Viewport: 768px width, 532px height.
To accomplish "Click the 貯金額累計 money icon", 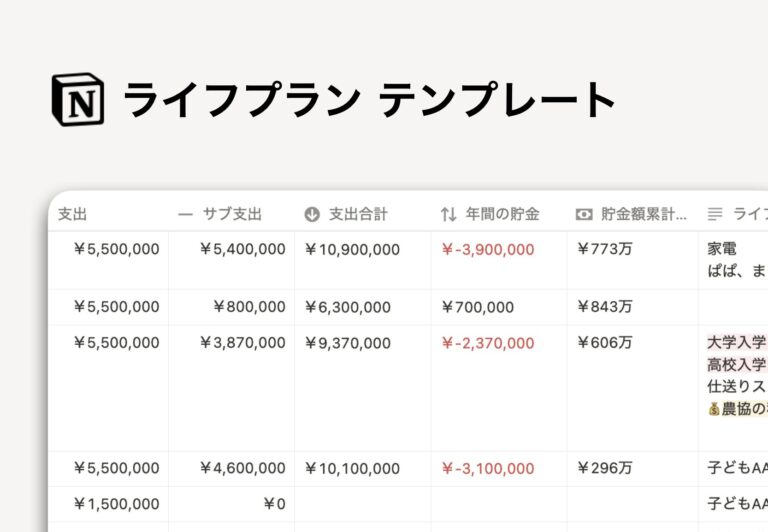I will (584, 215).
